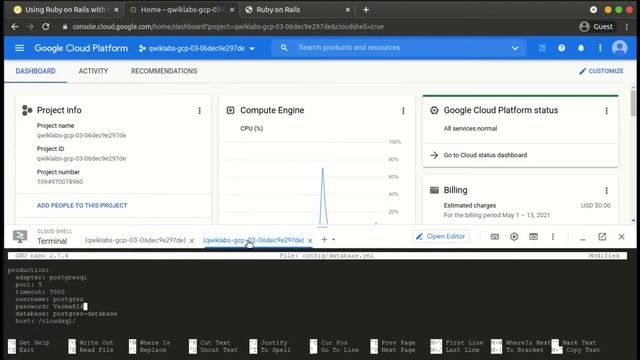The height and width of the screenshot is (360, 640).
Task: Open the notifications bell
Action: tap(581, 48)
